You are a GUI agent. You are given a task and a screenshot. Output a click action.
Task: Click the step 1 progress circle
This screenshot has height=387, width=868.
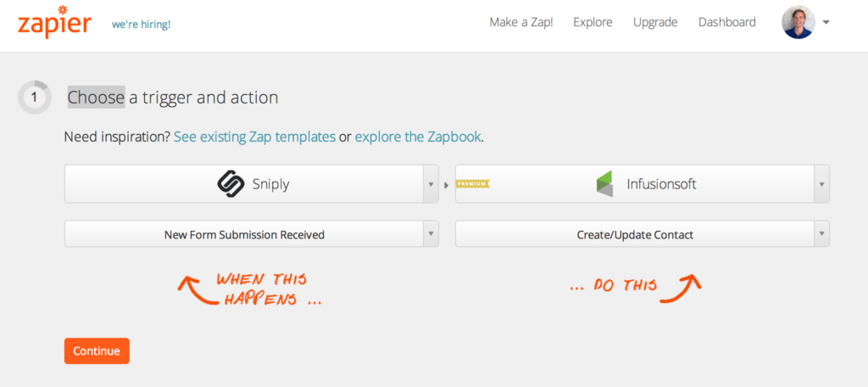[x=34, y=98]
